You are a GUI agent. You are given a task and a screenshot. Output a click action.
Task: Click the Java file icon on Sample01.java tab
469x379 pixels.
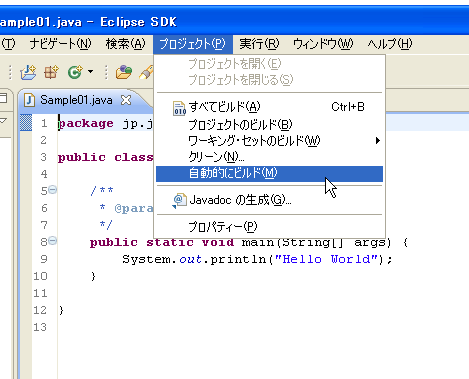coord(29,100)
